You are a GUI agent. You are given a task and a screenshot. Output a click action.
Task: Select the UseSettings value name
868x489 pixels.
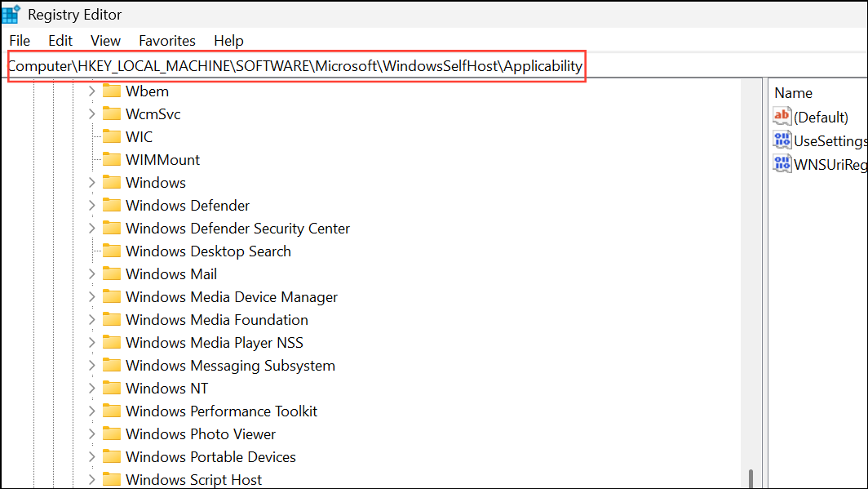coord(830,141)
